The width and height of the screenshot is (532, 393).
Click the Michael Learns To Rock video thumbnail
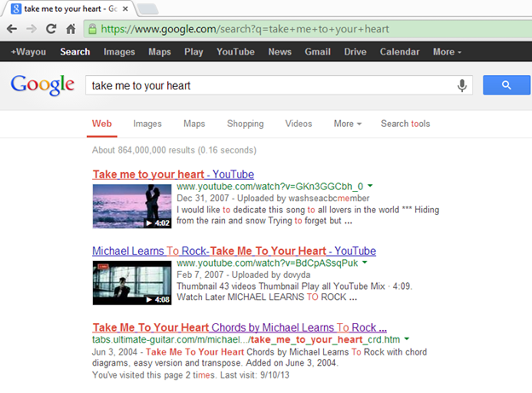click(132, 283)
